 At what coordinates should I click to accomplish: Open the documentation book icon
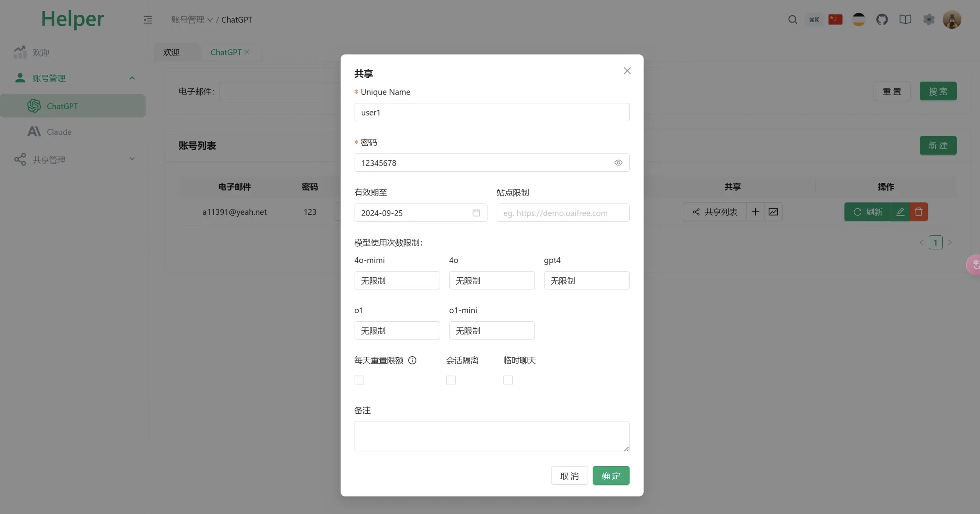(x=905, y=20)
